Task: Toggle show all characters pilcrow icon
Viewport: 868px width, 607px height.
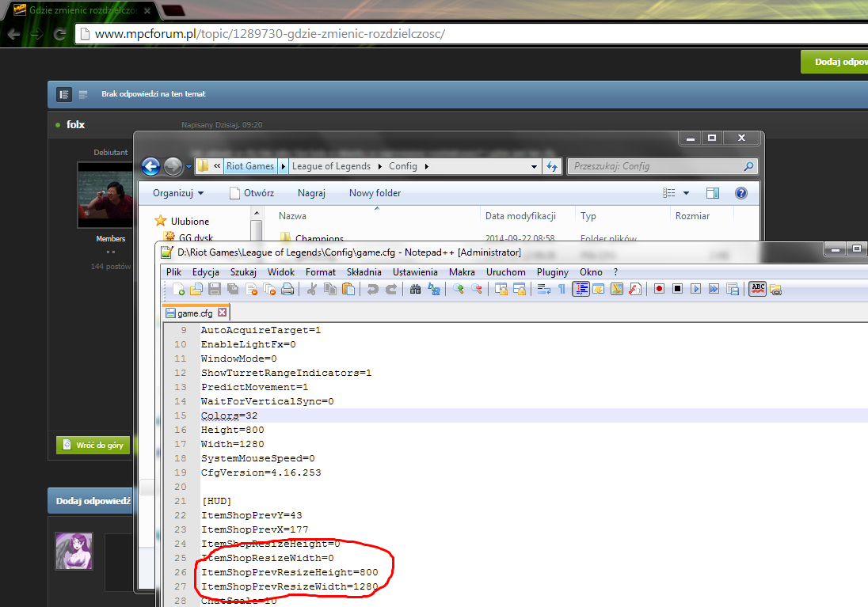Action: click(x=562, y=289)
